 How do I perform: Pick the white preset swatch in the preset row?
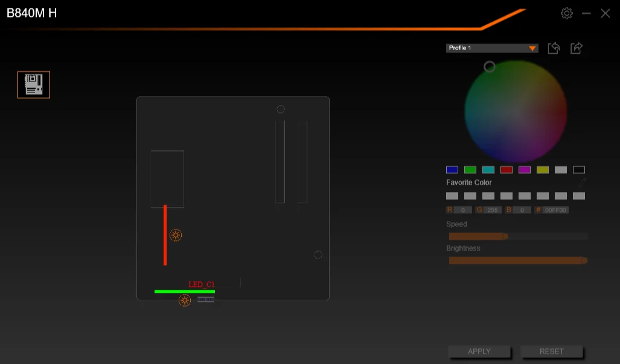pyautogui.click(x=561, y=170)
